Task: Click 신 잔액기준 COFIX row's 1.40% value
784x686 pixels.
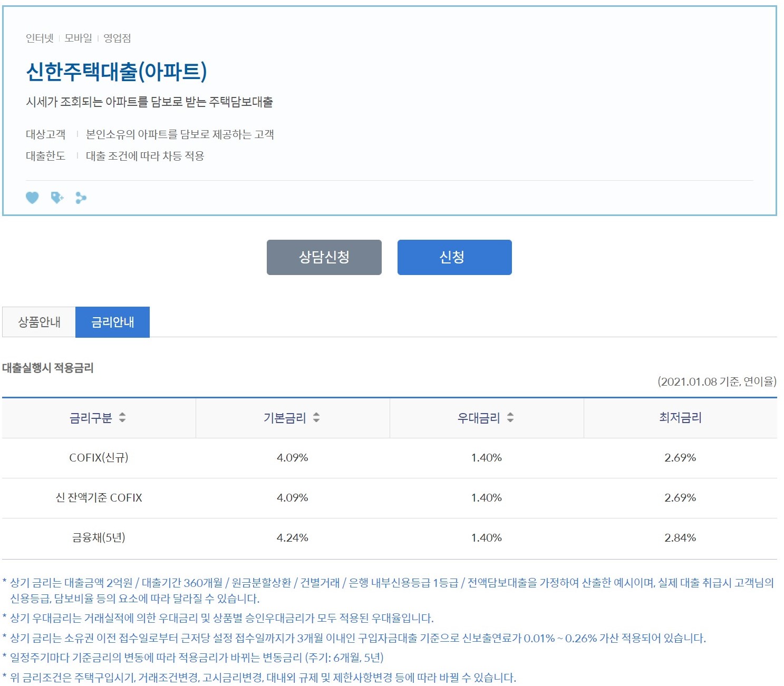Action: [487, 498]
